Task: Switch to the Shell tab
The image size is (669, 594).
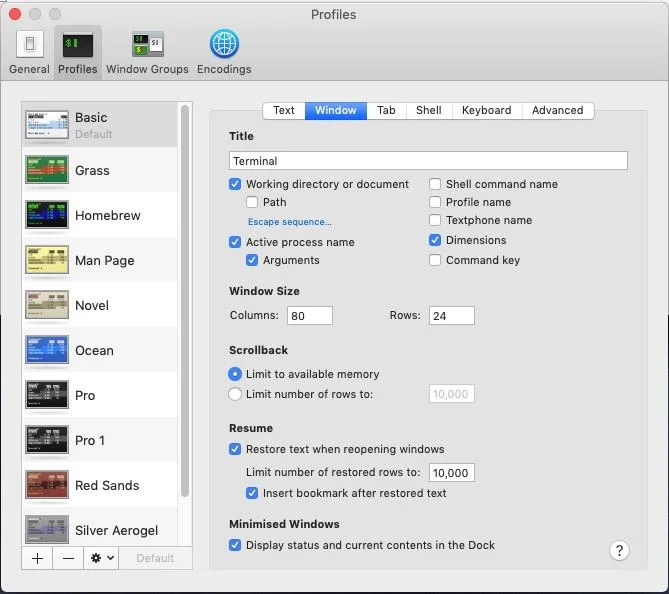Action: pyautogui.click(x=429, y=111)
